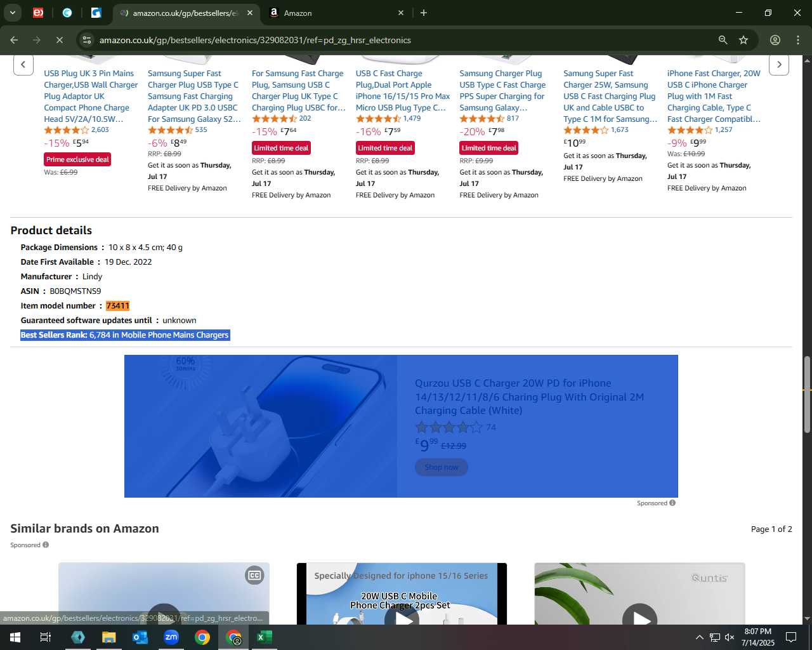Open File Explorer from taskbar

tap(109, 637)
